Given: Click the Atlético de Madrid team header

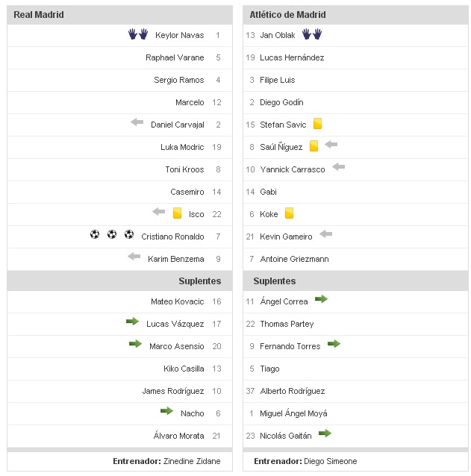Looking at the screenshot, I should [x=288, y=15].
